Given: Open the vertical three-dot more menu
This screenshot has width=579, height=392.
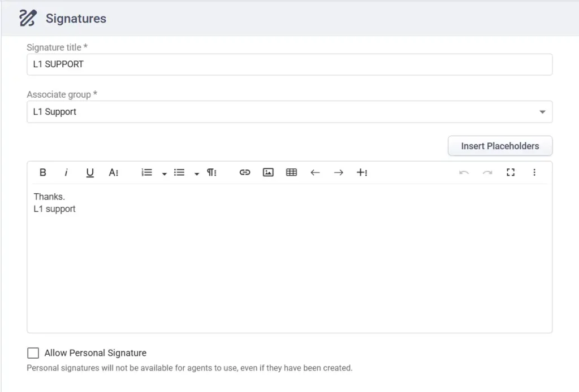Looking at the screenshot, I should click(x=534, y=172).
